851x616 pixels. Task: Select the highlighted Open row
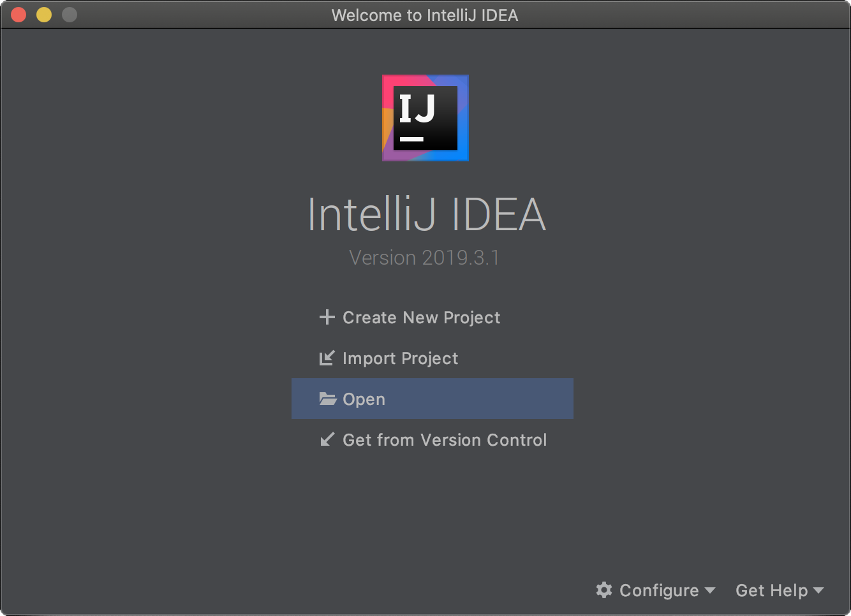point(433,399)
